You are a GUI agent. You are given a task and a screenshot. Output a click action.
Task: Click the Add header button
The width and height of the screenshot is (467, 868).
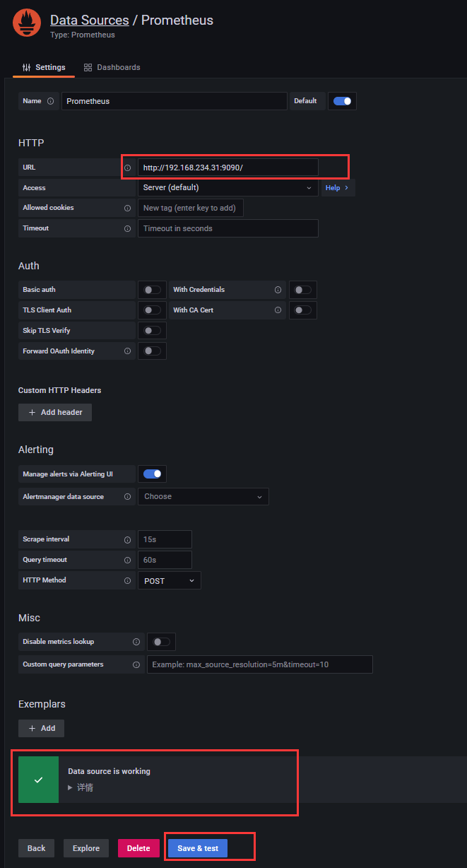pos(55,412)
